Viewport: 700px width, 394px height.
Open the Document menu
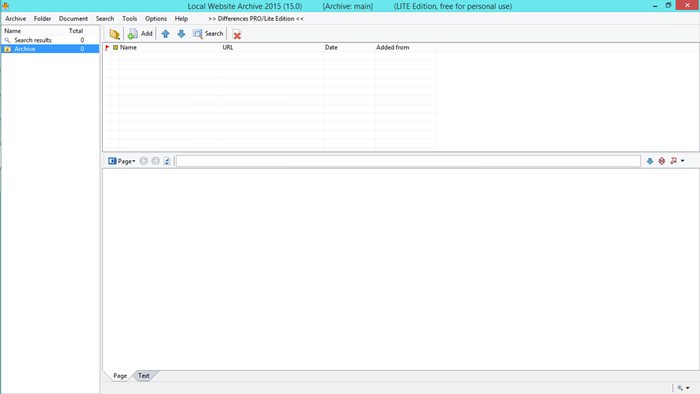point(73,19)
